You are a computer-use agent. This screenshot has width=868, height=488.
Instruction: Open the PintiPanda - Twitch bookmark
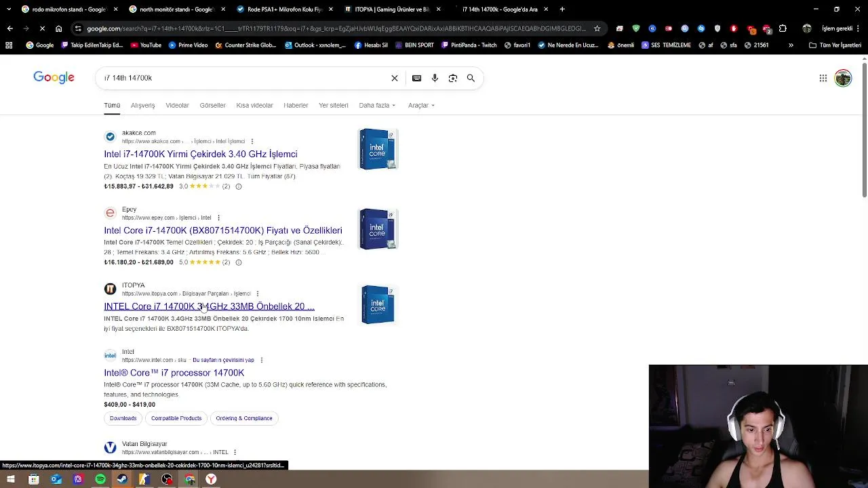point(469,45)
